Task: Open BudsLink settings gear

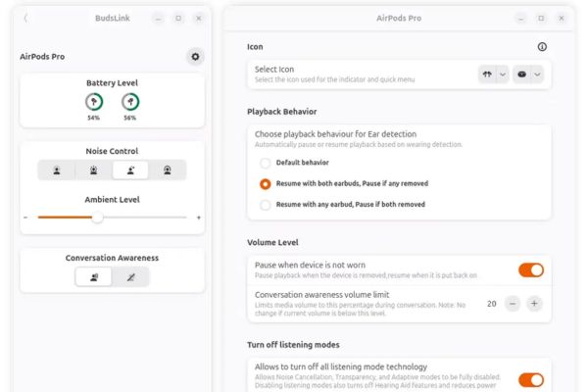Action: pos(195,57)
